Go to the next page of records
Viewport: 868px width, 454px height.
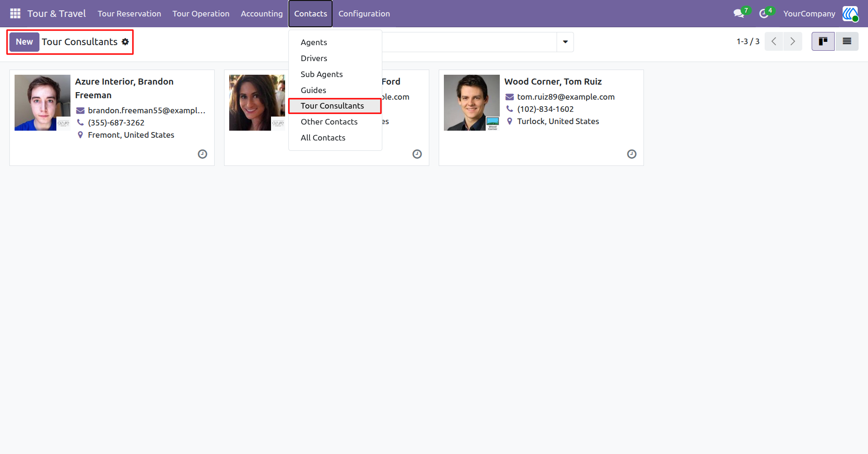coord(793,41)
